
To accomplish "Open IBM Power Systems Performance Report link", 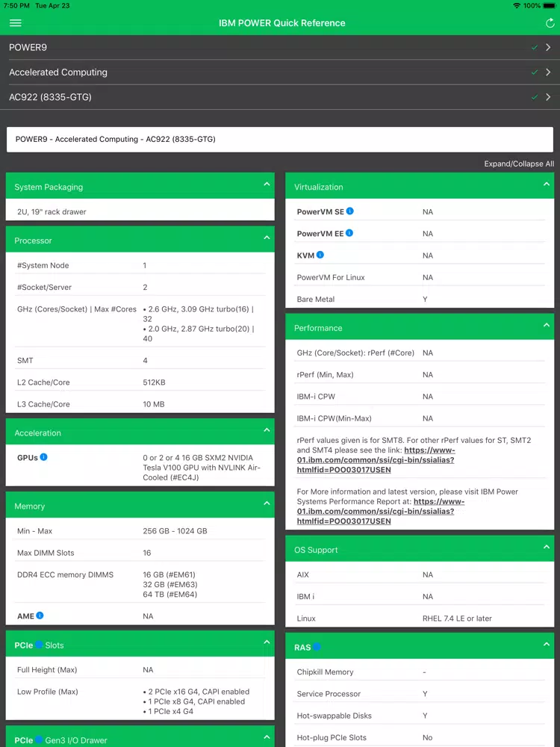I will (381, 511).
